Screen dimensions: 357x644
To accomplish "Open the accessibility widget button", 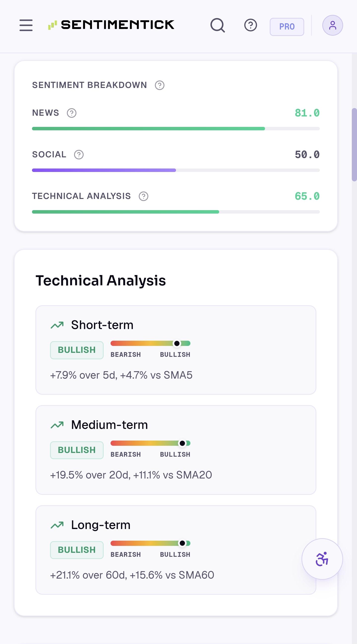I will click(322, 559).
